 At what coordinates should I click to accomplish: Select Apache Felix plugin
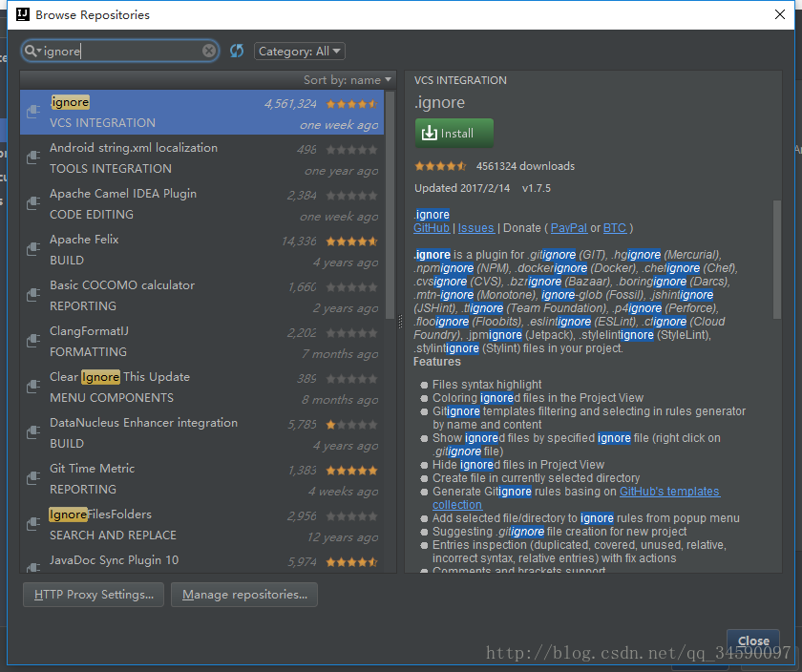pyautogui.click(x=202, y=249)
